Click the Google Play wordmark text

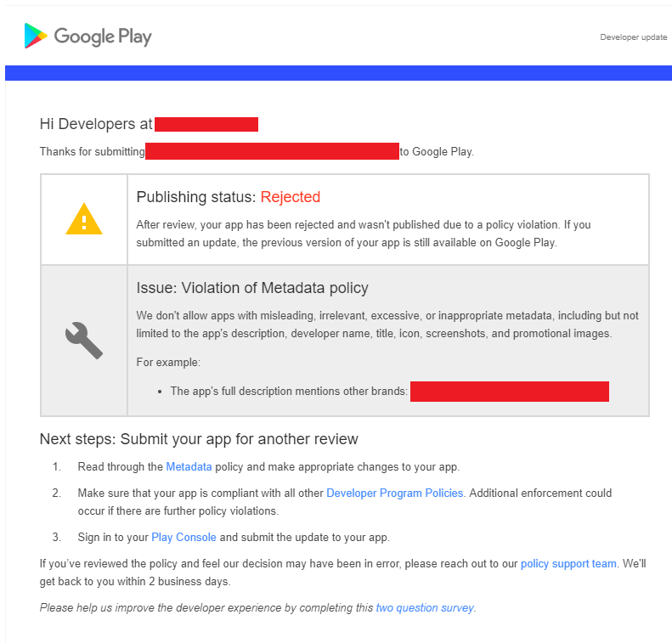click(103, 37)
